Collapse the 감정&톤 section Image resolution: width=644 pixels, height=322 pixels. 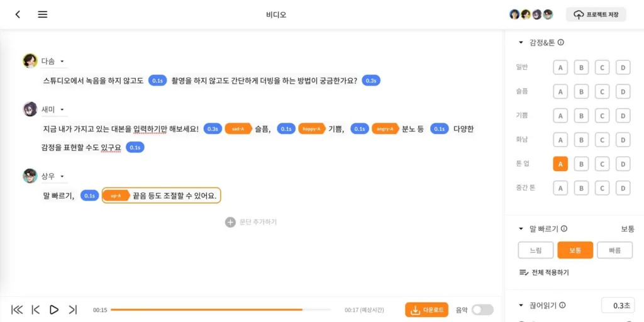tap(521, 42)
